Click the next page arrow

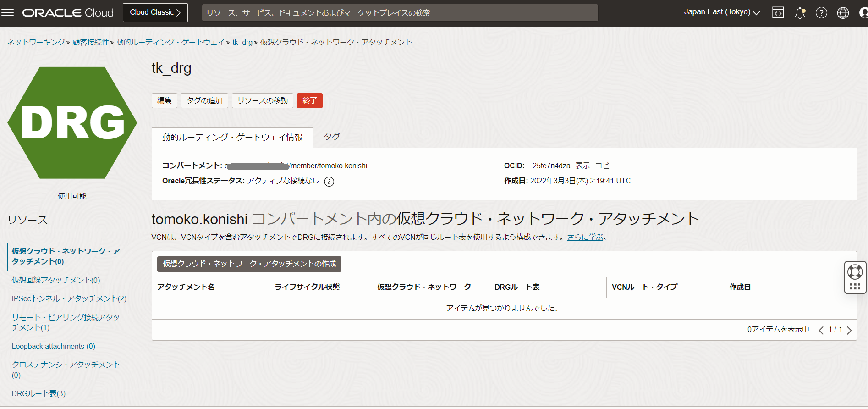pos(849,330)
